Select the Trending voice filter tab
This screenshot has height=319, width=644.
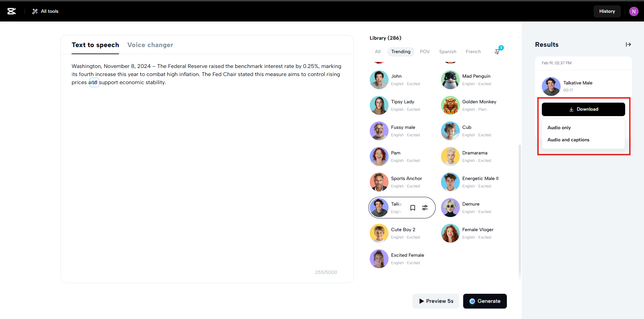coord(401,51)
